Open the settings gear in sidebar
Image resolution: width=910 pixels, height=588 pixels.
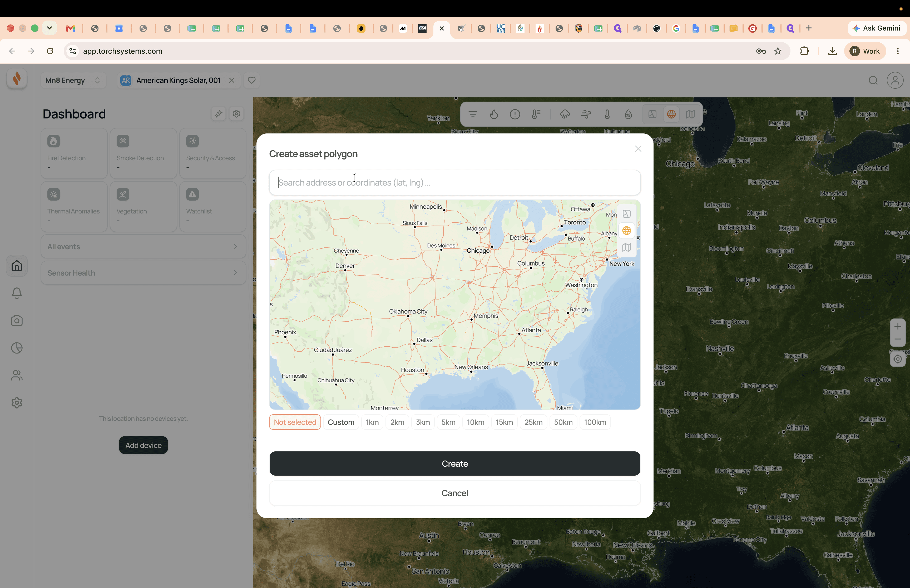[x=17, y=402]
